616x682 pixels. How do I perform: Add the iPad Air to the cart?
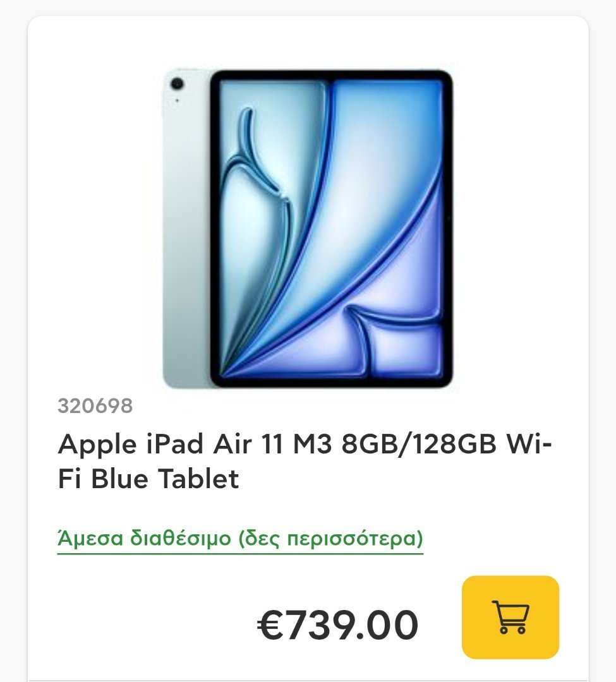tap(510, 617)
